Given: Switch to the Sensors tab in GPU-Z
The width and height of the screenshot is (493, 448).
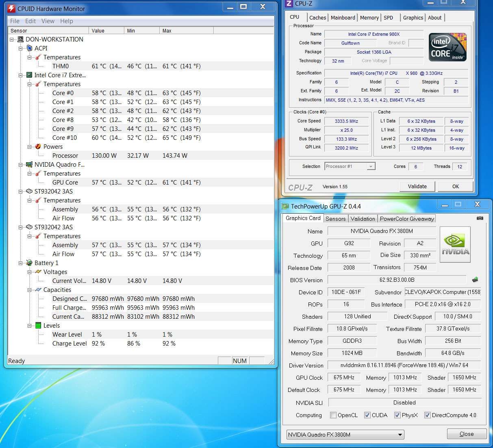Looking at the screenshot, I should point(336,219).
